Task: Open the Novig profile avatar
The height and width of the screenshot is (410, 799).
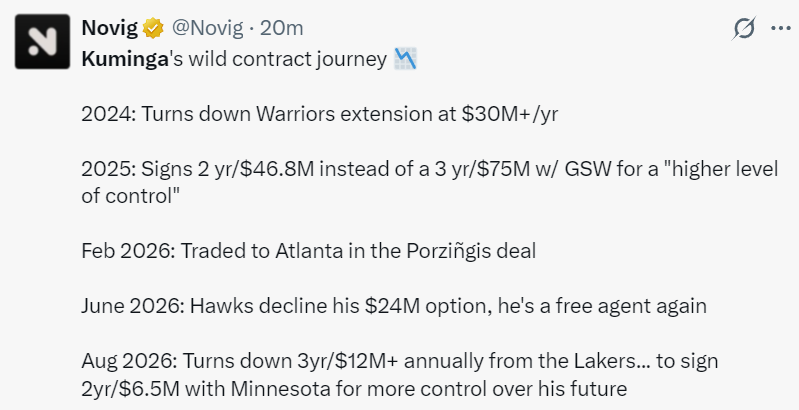Action: [x=42, y=42]
